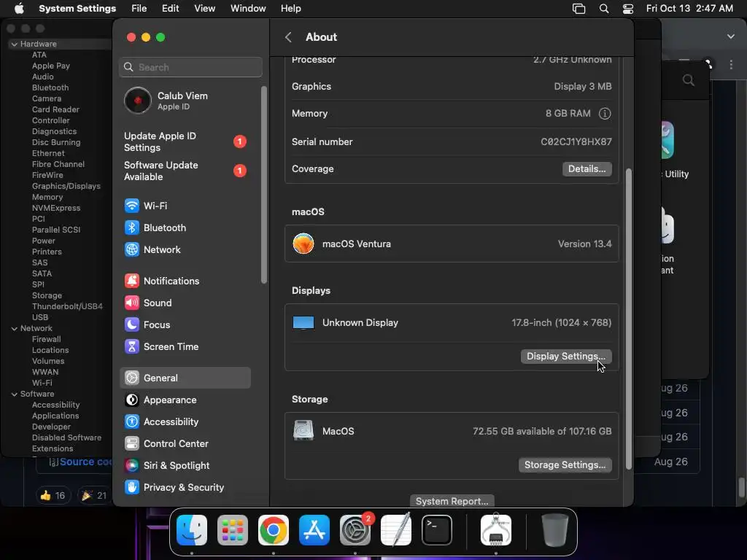Open System Information Dock icon
747x560 pixels.
[496, 530]
